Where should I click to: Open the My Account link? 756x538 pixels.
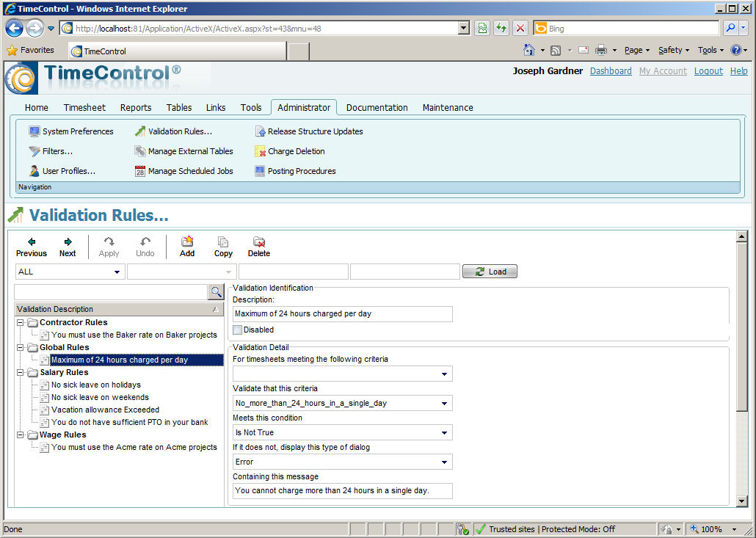click(x=663, y=71)
